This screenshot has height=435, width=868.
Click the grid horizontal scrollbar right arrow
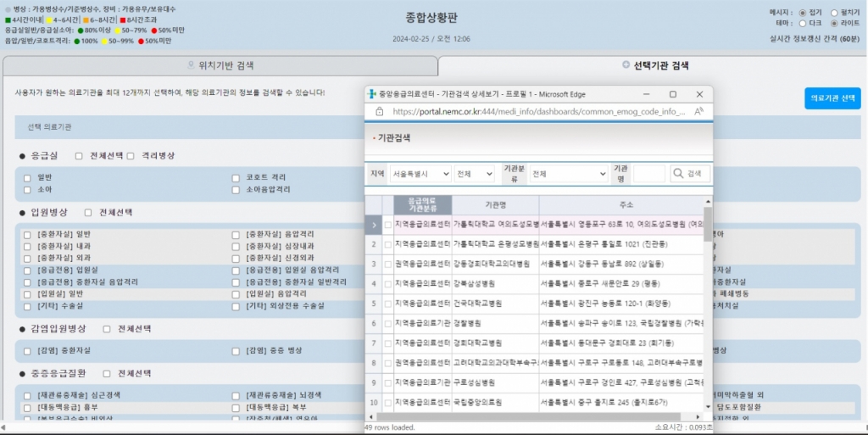pos(698,416)
